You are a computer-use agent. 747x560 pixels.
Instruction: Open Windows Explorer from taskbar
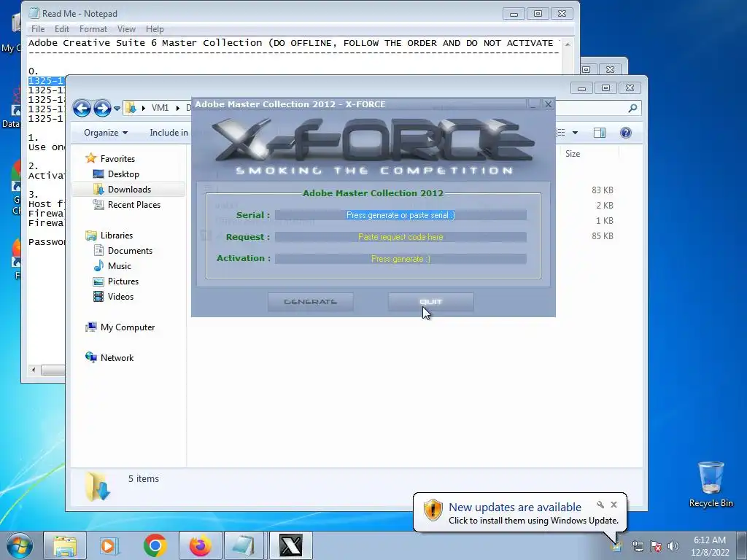[x=65, y=545]
